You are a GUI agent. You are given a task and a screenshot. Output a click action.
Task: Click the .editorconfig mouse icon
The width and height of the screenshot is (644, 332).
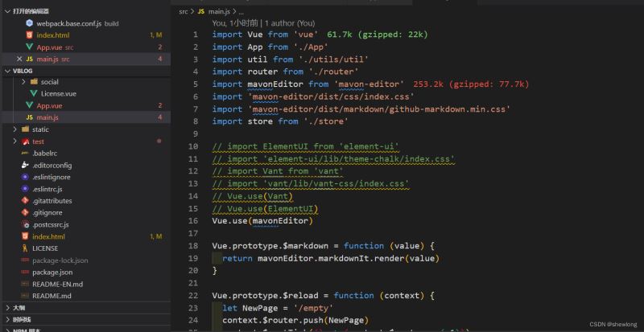coord(25,165)
